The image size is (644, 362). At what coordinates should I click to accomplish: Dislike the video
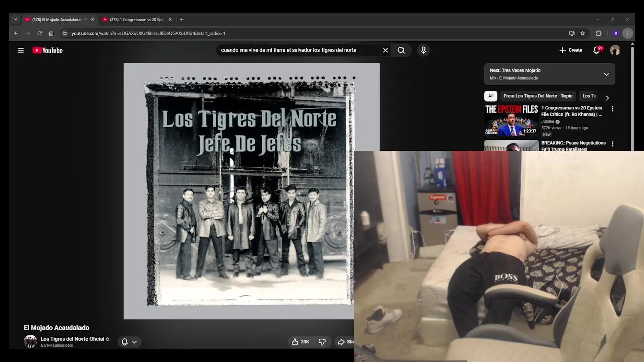322,342
